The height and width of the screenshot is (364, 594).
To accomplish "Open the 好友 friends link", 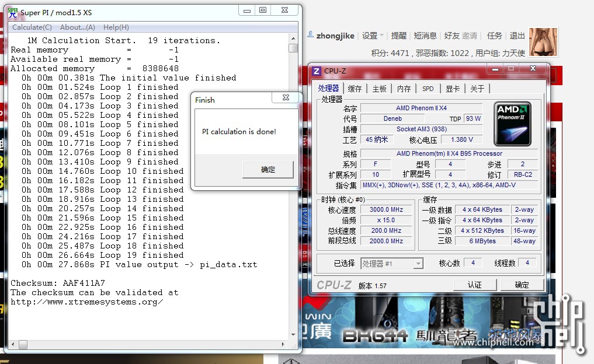I will (451, 36).
